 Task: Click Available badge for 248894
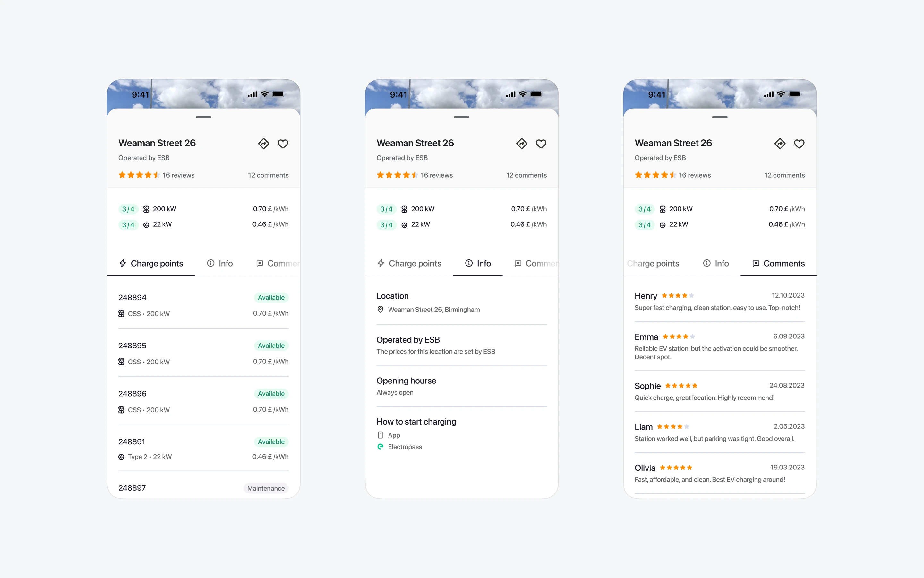click(271, 297)
